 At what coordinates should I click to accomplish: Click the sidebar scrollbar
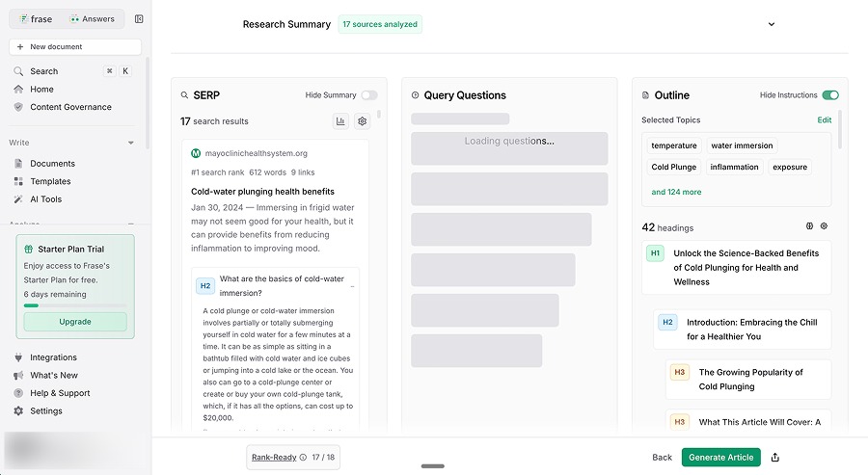coord(148,102)
